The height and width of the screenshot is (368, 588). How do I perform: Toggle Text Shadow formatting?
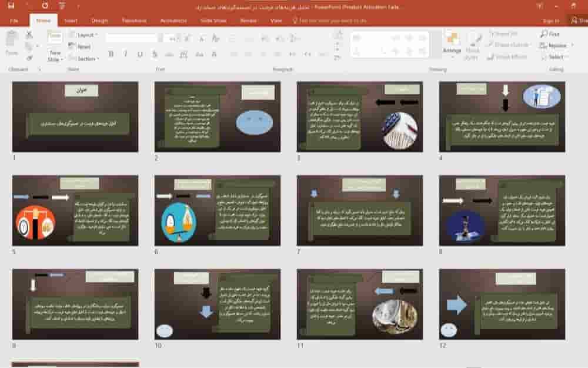(x=155, y=54)
